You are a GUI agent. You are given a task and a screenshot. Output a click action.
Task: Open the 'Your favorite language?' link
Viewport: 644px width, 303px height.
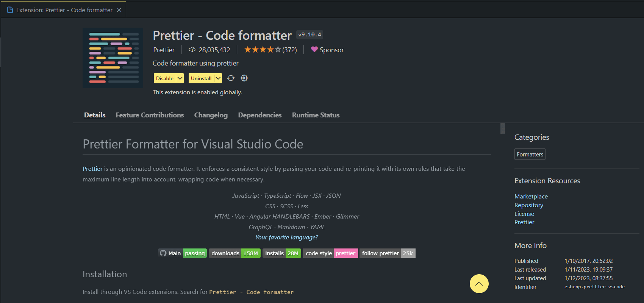click(x=287, y=237)
